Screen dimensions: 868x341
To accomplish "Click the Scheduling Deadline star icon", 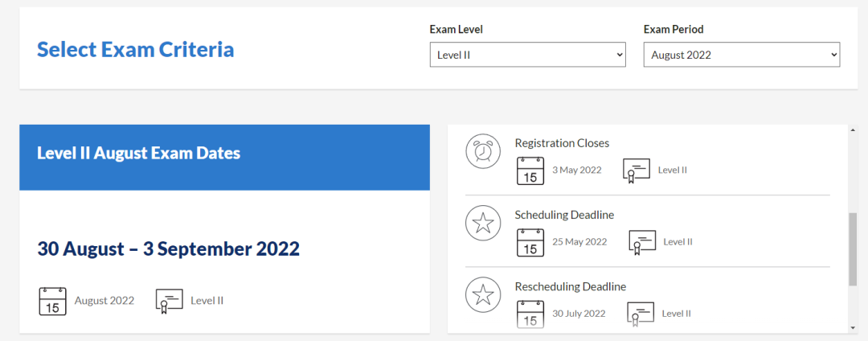I will point(483,224).
